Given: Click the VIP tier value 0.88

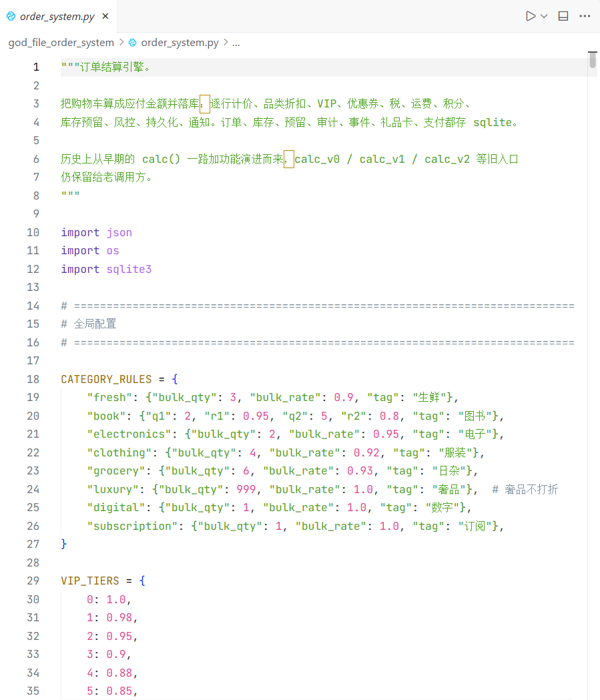Looking at the screenshot, I should pyautogui.click(x=119, y=673).
